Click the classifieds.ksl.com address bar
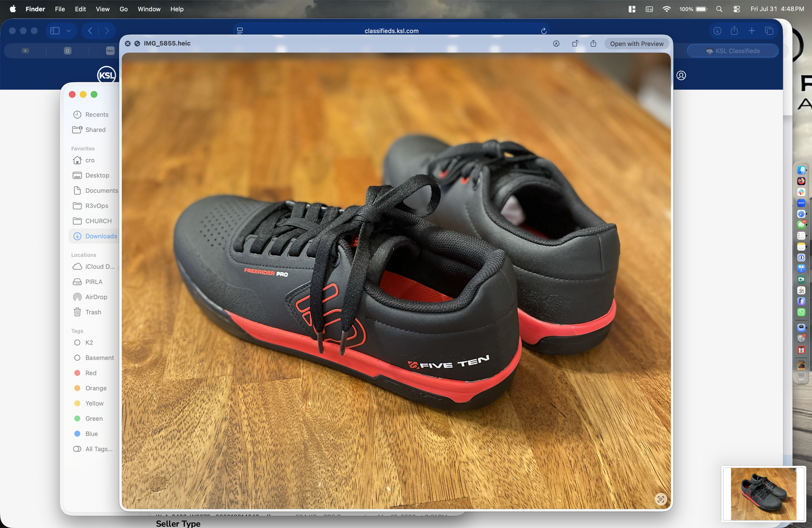 (391, 31)
